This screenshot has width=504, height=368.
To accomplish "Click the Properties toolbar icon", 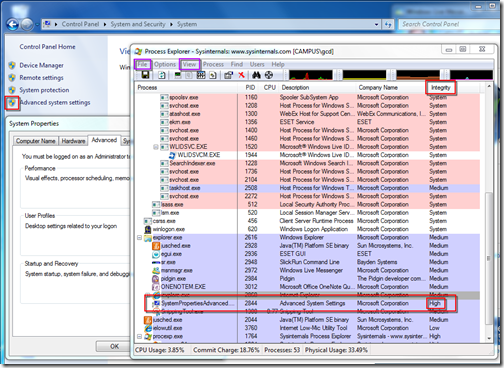I will (228, 75).
